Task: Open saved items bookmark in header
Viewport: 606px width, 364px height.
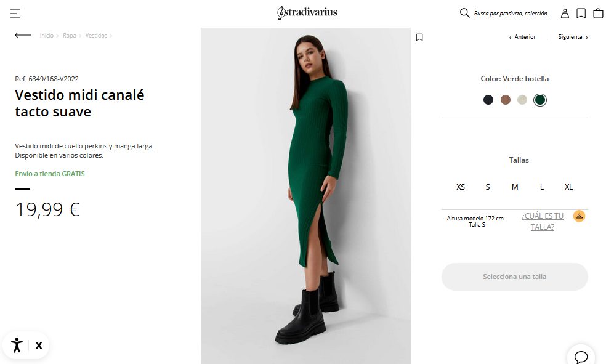Action: (x=581, y=14)
